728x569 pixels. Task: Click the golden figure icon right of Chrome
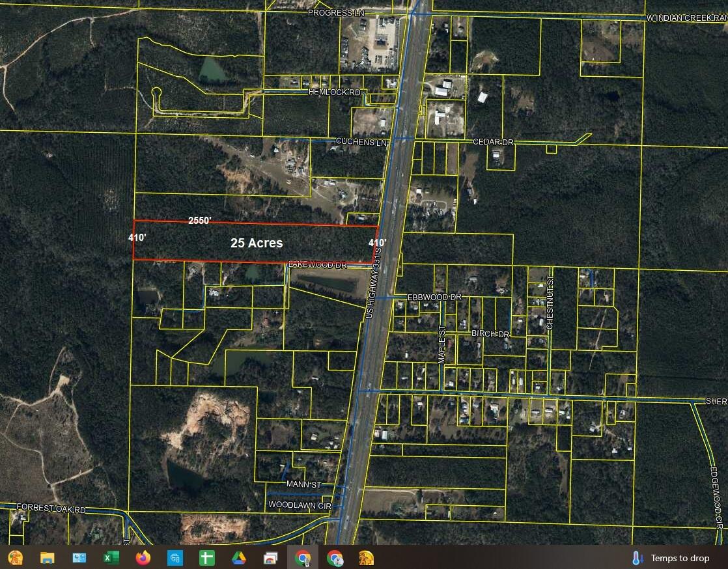[367, 557]
